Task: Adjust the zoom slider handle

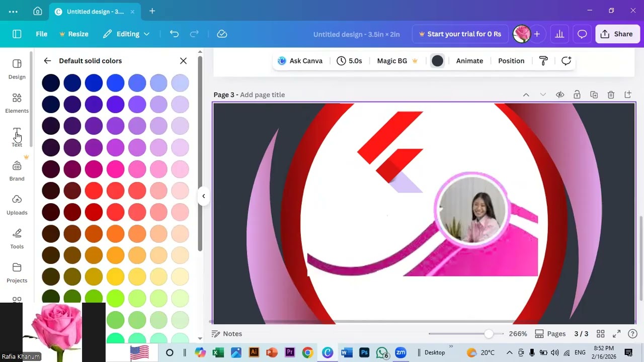Action: coord(489,334)
